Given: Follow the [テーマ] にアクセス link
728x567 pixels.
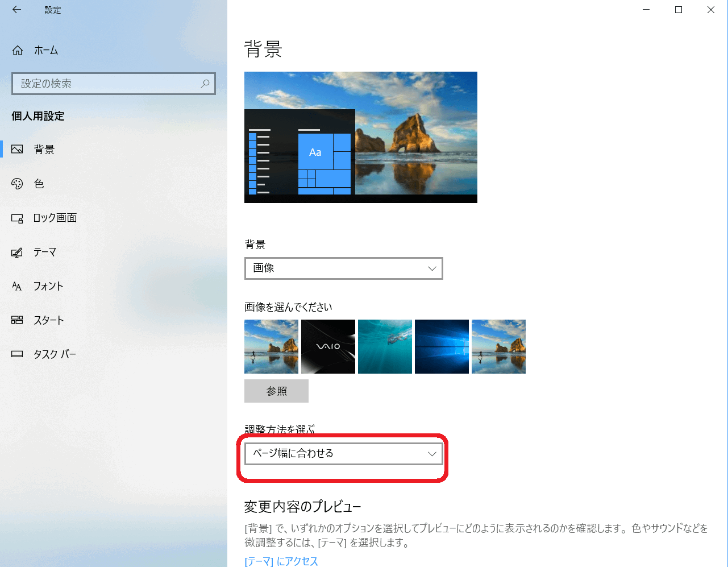Looking at the screenshot, I should click(x=281, y=561).
